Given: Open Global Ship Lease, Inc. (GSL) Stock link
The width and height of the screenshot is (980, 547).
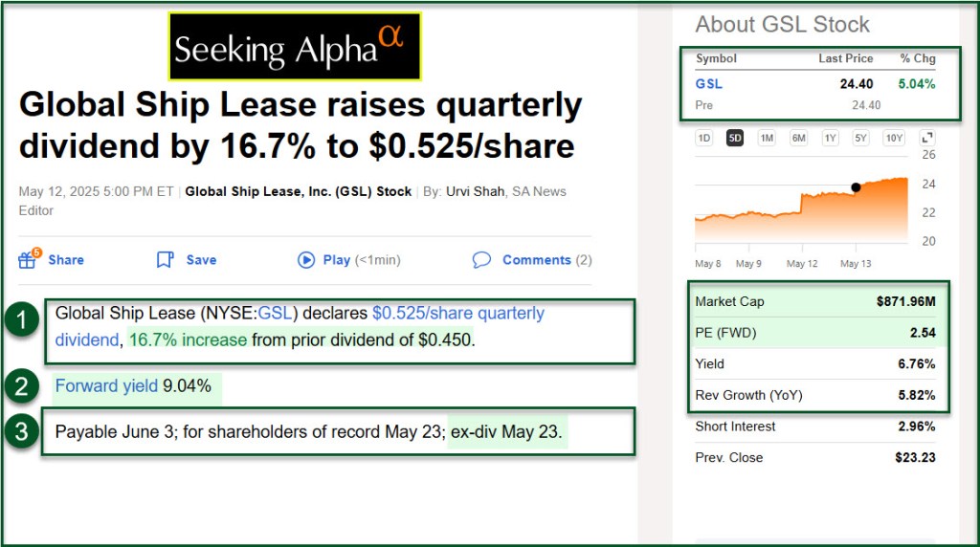Looking at the screenshot, I should click(298, 191).
